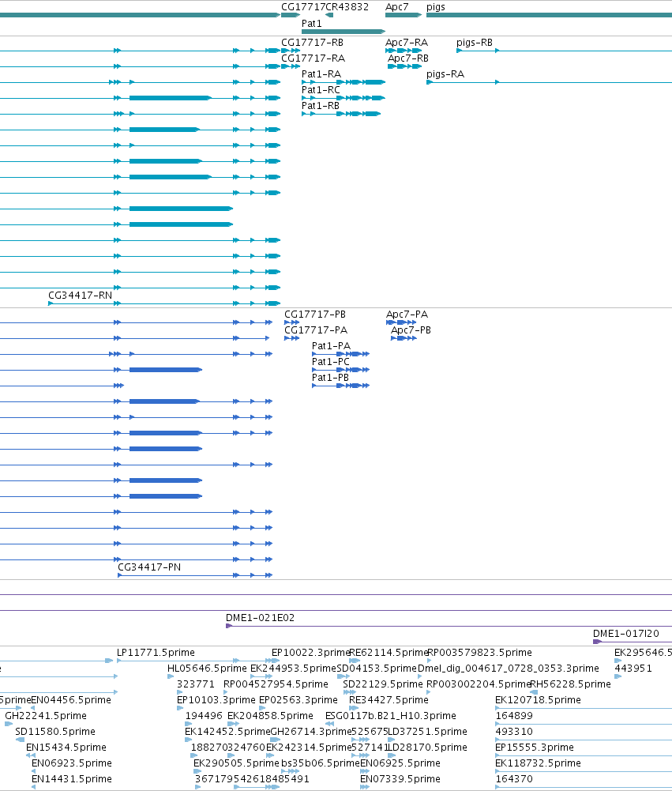Viewport: 672px width, 791px height.
Task: Click the SD04153.5prime EST label
Action: (377, 669)
